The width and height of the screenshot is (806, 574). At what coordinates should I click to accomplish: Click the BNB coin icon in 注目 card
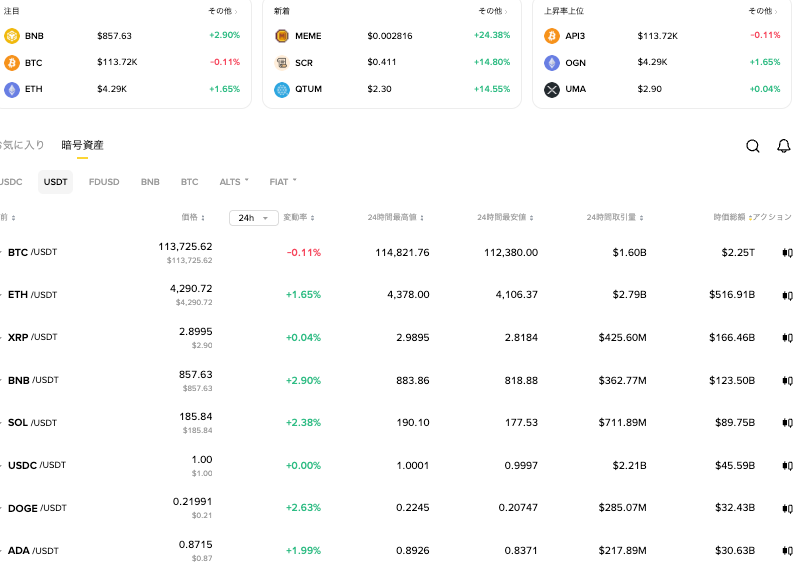click(12, 36)
